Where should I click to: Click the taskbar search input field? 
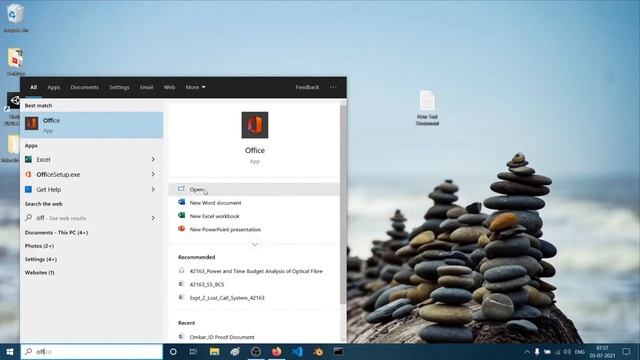tap(92, 351)
